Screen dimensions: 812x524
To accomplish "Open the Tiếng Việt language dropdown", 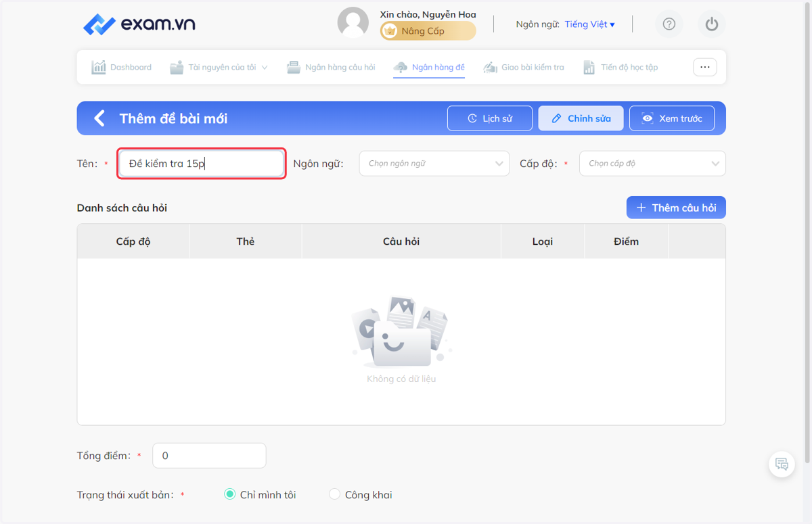I will [589, 24].
